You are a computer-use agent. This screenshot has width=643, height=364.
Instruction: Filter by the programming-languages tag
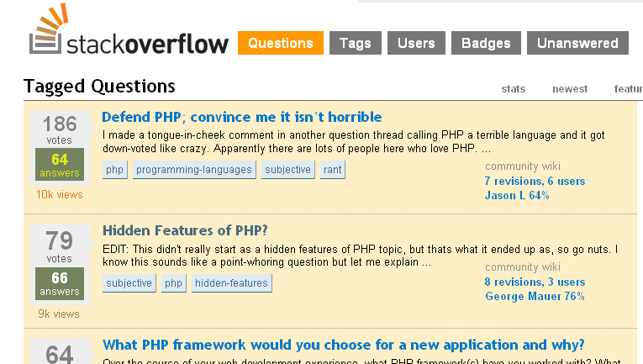click(x=194, y=170)
